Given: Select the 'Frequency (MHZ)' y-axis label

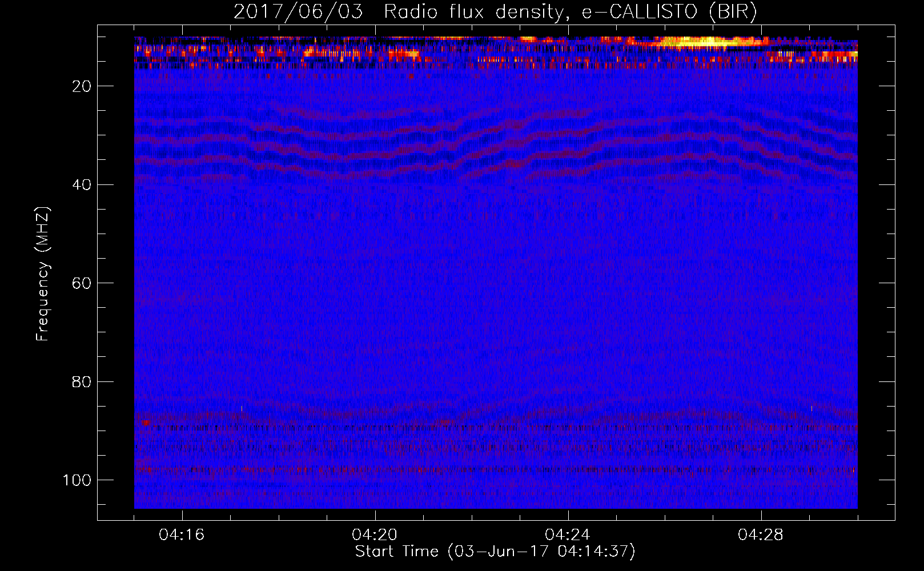Looking at the screenshot, I should 43,274.
